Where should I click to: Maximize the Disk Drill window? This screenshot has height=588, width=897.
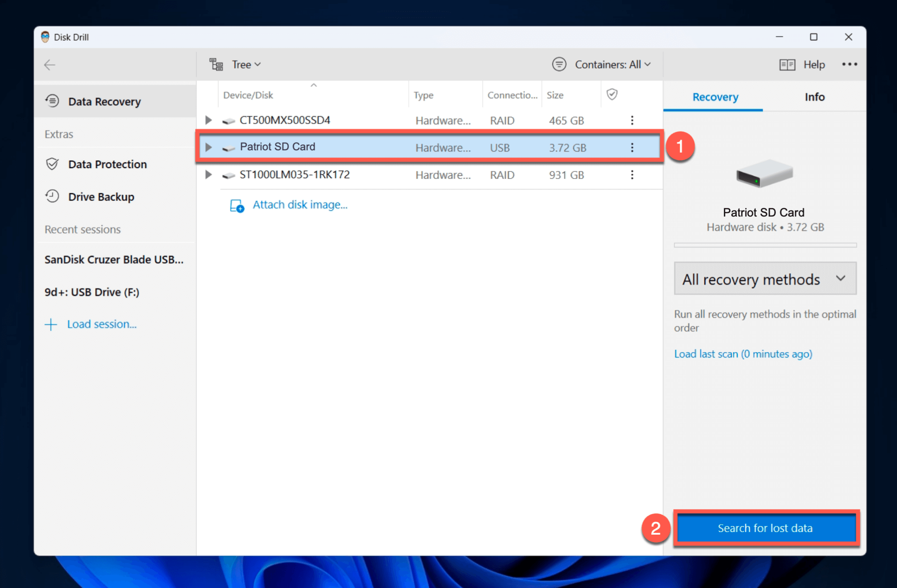(x=814, y=37)
